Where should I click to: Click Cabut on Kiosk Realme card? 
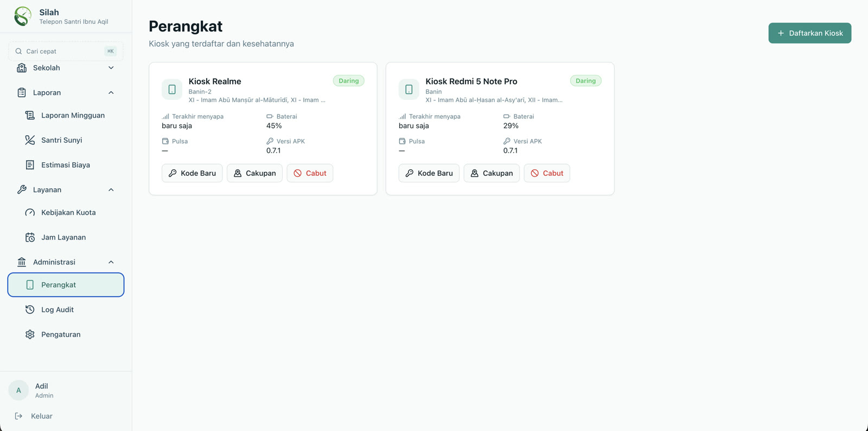click(310, 173)
